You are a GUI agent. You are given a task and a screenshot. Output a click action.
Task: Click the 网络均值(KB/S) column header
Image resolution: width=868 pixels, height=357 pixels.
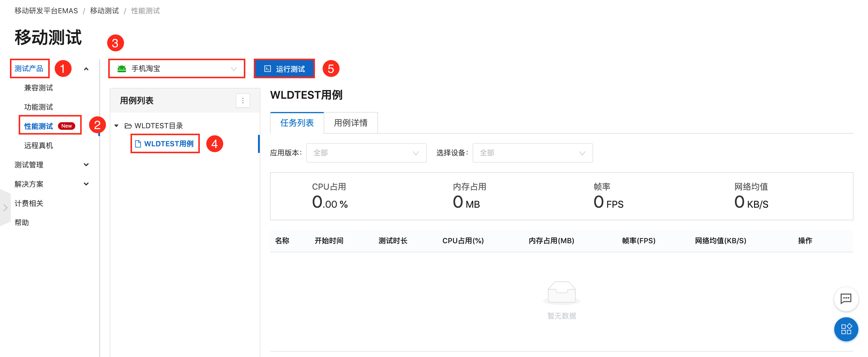[x=720, y=241]
